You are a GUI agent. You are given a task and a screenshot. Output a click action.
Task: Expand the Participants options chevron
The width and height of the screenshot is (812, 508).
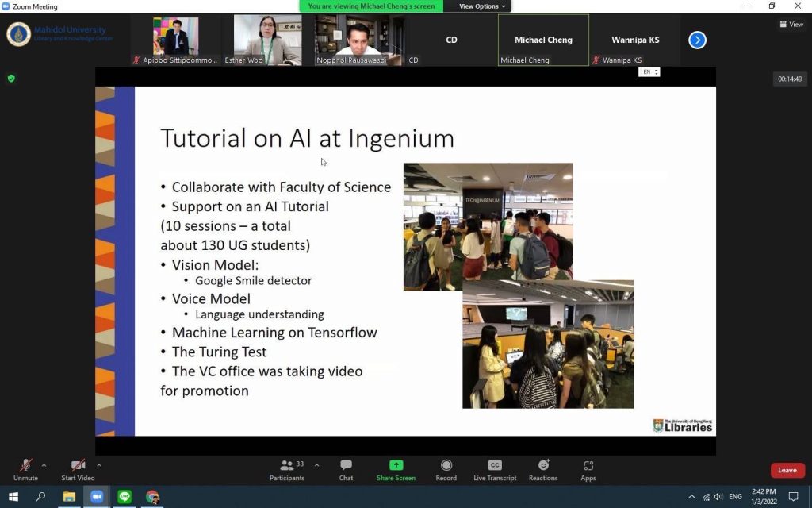pos(317,465)
